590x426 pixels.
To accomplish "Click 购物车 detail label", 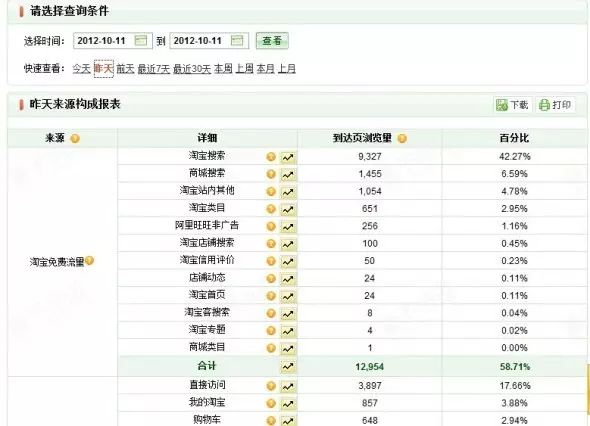I will pyautogui.click(x=207, y=420).
